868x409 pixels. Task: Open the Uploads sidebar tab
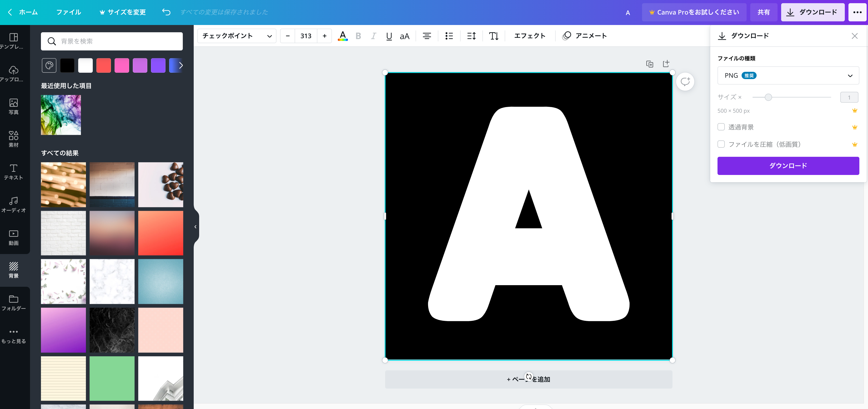click(13, 74)
